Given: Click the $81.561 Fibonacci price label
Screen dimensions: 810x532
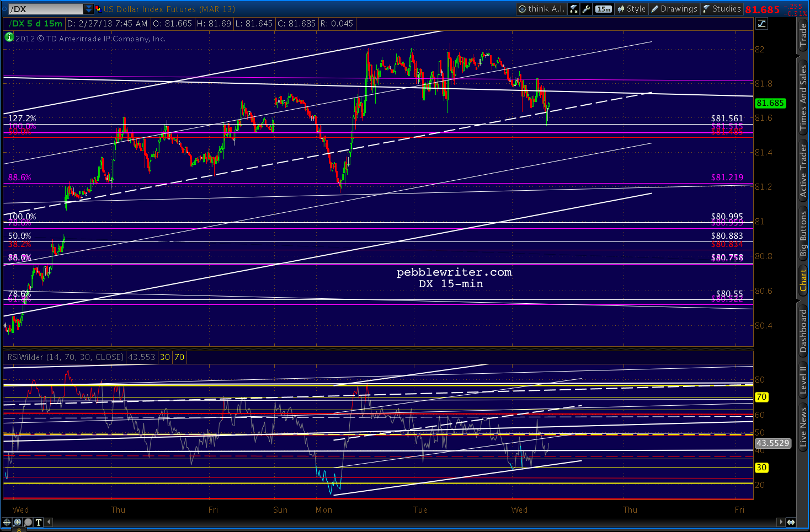Looking at the screenshot, I should [x=727, y=119].
